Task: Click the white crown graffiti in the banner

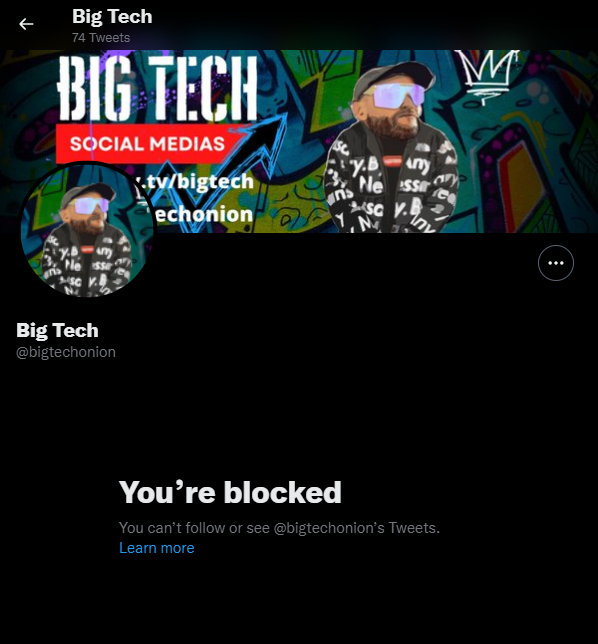Action: point(488,76)
